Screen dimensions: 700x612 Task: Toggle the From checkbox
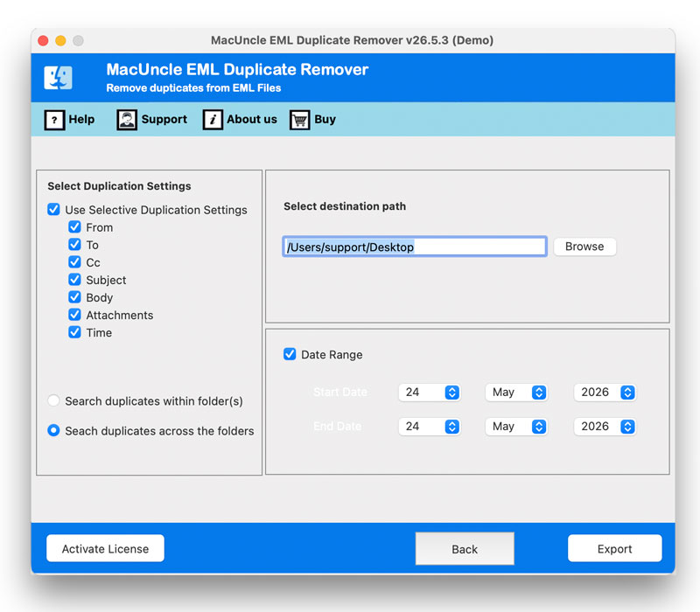[x=74, y=227]
